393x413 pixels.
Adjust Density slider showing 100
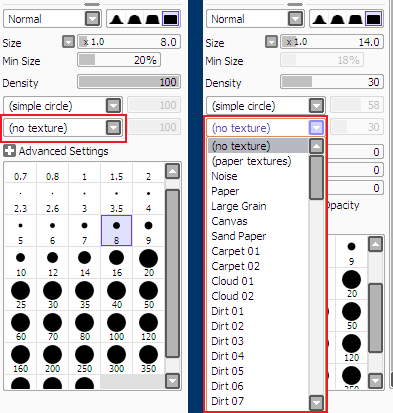(129, 82)
